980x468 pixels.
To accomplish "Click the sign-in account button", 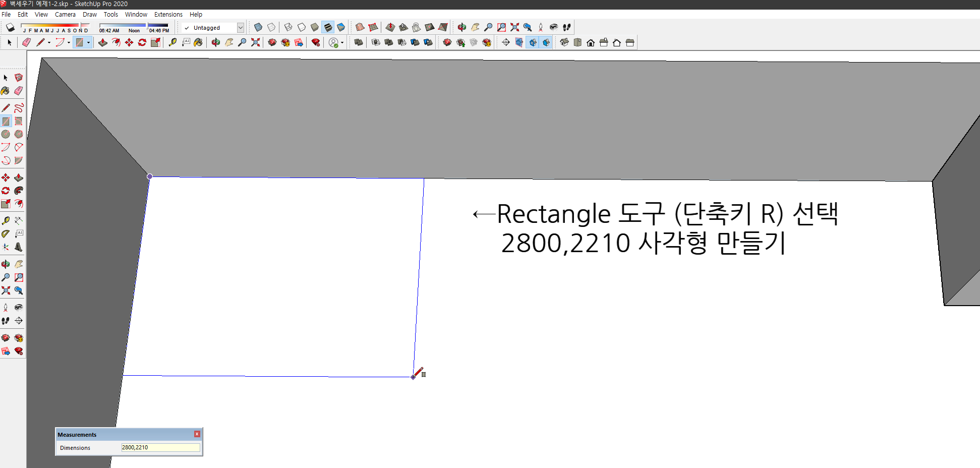I will coord(334,42).
